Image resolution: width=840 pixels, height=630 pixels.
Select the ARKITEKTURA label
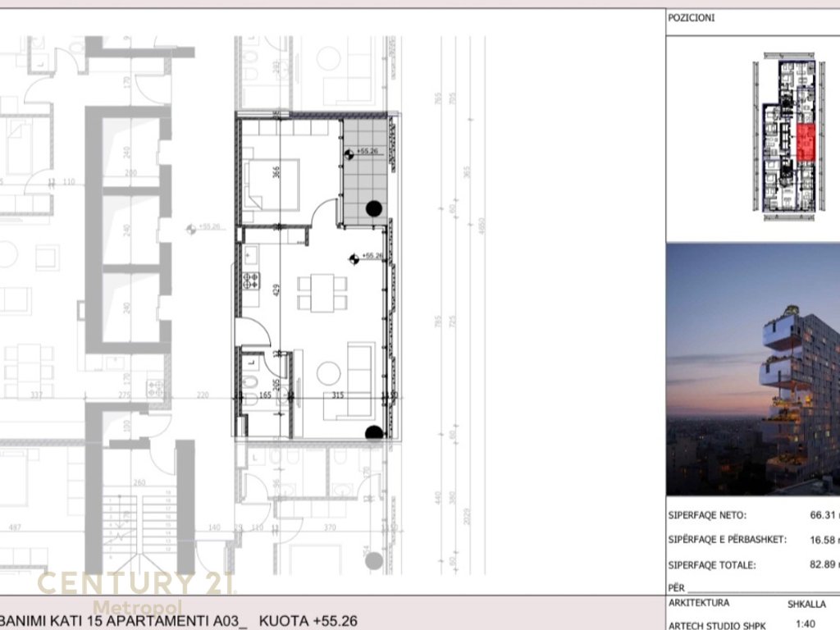[x=699, y=603]
